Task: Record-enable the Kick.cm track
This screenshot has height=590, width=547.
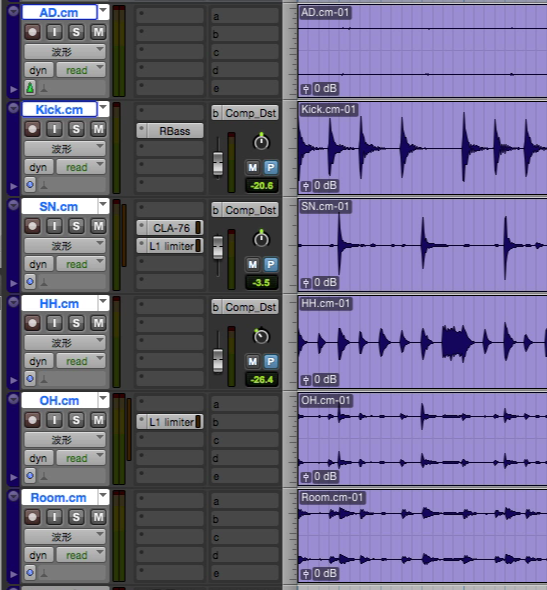Action: click(32, 129)
